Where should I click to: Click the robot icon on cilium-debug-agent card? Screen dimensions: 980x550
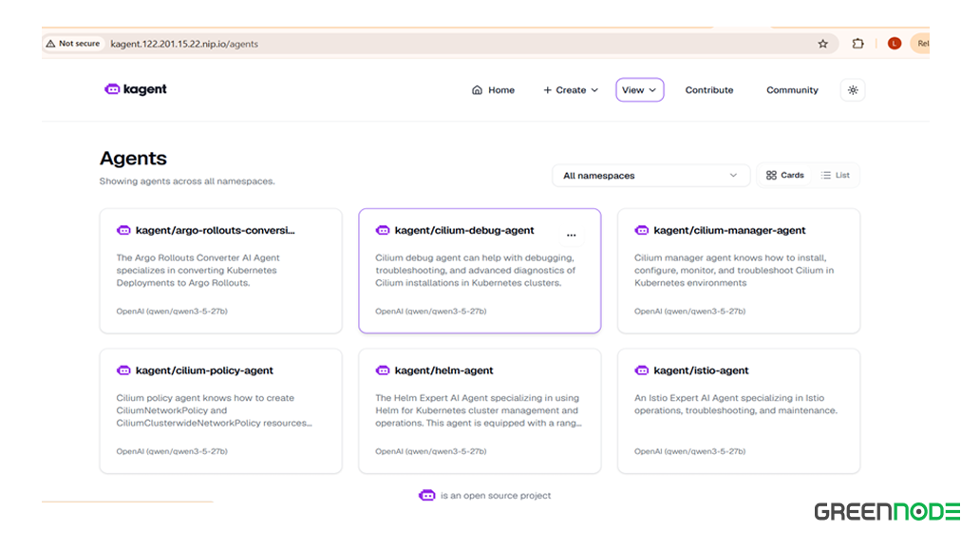point(383,230)
